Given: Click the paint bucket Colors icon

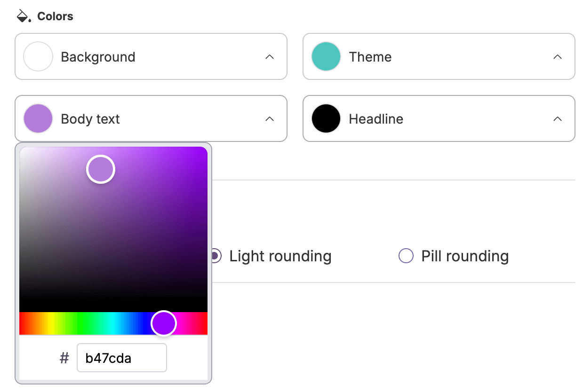Looking at the screenshot, I should pyautogui.click(x=22, y=15).
